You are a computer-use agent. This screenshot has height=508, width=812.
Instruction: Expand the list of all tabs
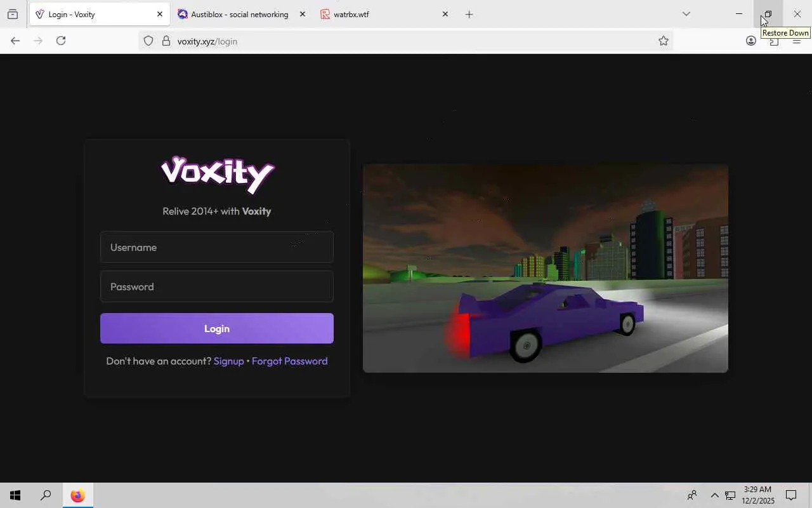[x=686, y=14]
